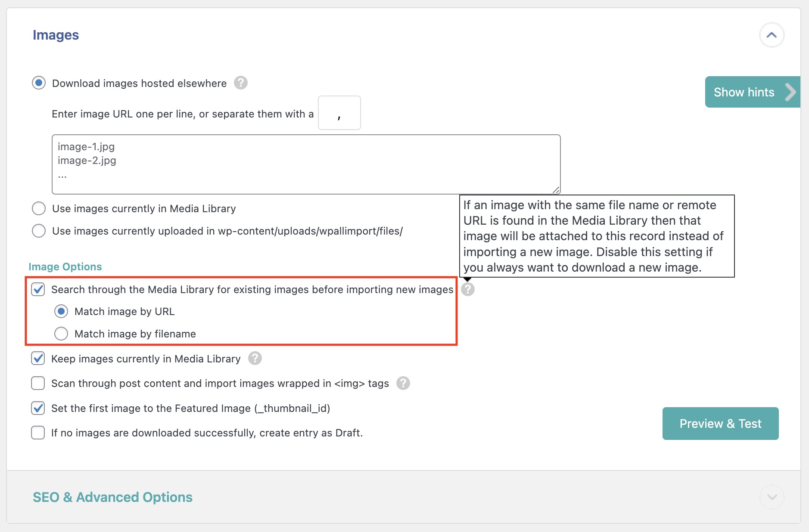This screenshot has width=809, height=532.
Task: Choose Match image by URL option
Action: pyautogui.click(x=61, y=311)
